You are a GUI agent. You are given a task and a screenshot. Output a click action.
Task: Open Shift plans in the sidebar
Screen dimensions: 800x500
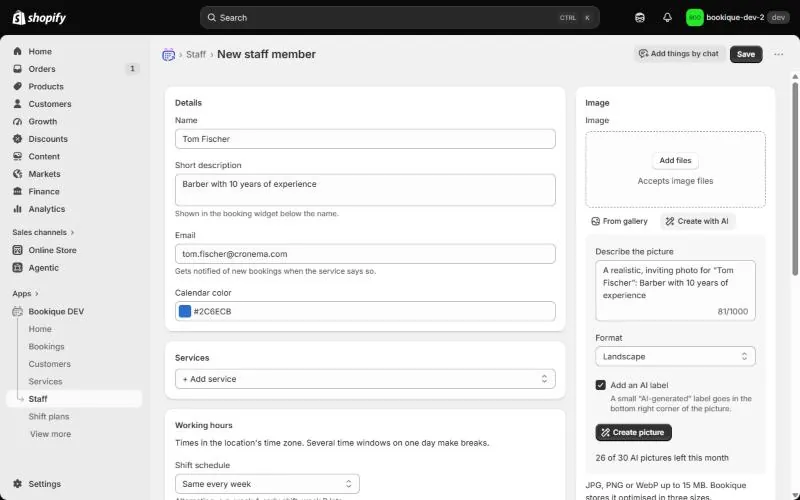(48, 416)
